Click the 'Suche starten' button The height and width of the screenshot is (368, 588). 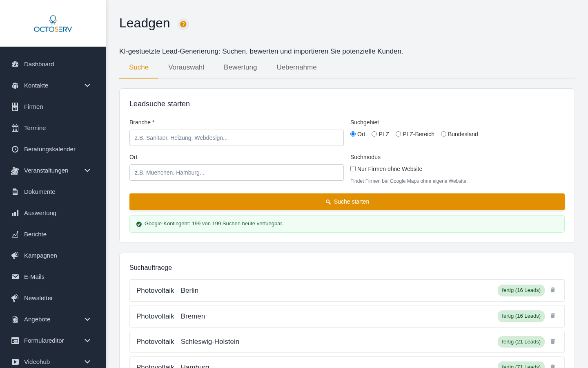click(347, 202)
